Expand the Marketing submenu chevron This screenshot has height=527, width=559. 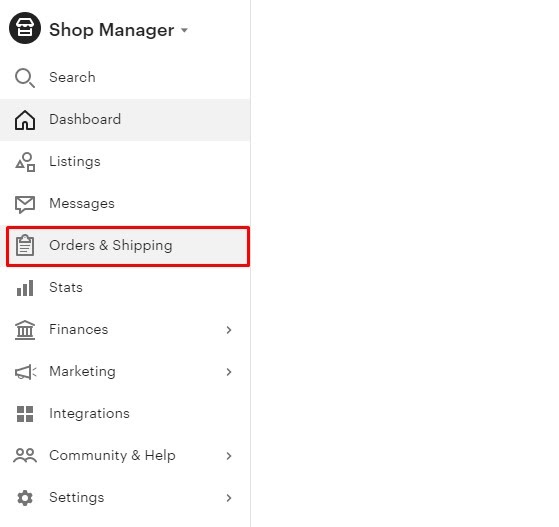tap(229, 372)
